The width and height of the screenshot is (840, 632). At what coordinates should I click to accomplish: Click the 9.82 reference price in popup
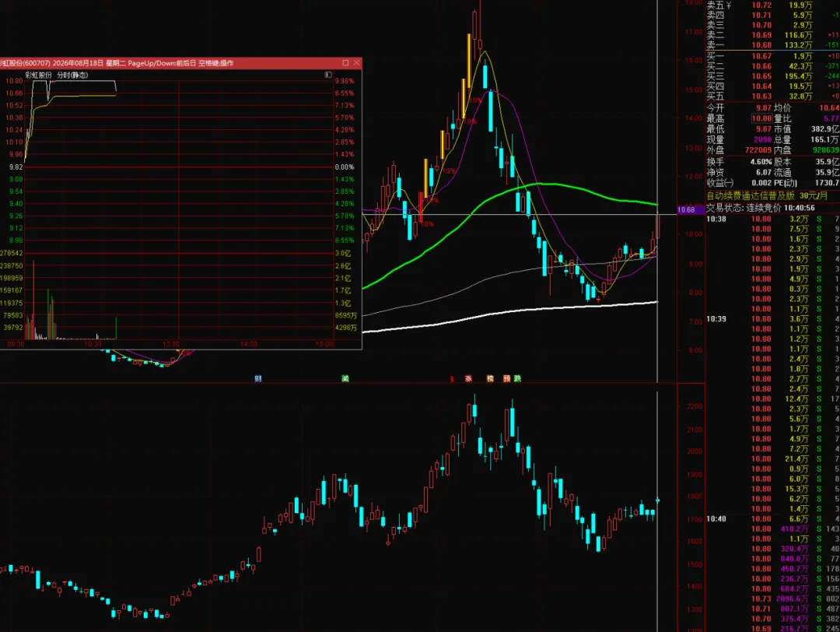pyautogui.click(x=16, y=167)
